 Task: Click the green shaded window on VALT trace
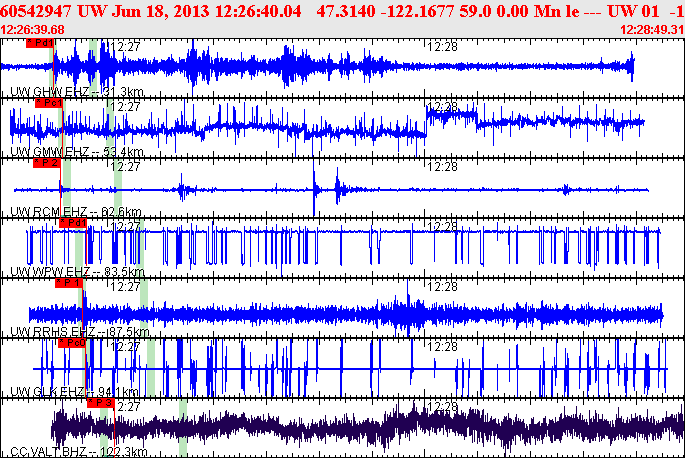(x=183, y=428)
